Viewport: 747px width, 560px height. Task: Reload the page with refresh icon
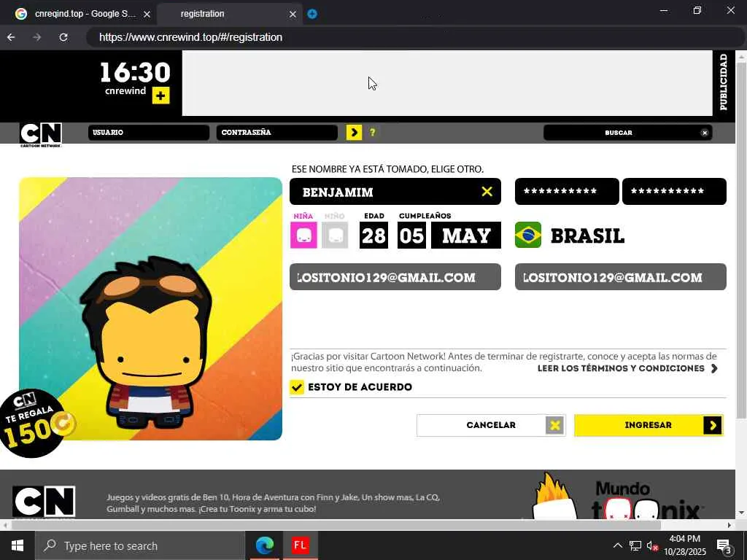[63, 37]
